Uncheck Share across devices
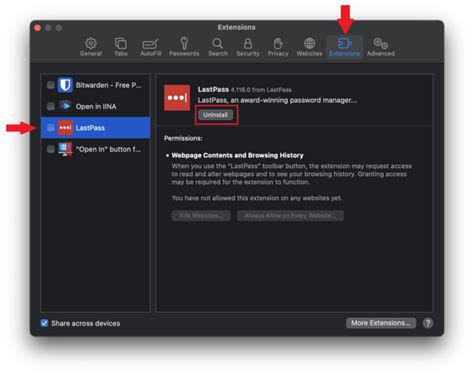 point(44,323)
